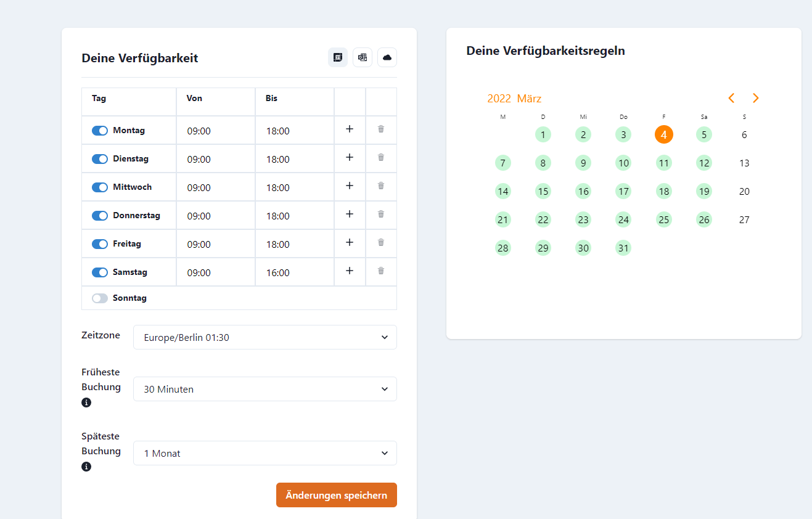
Task: Open the Google Calendar sync icon
Action: 338,57
